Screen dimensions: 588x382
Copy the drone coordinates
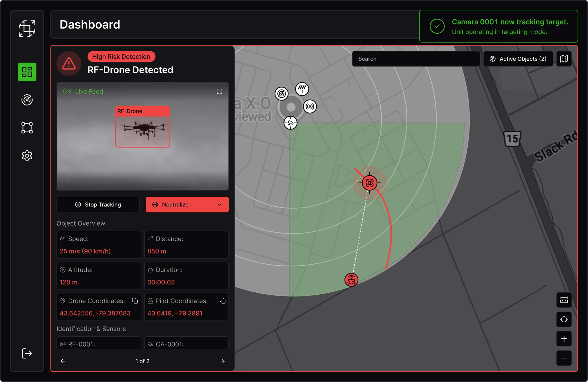click(x=135, y=301)
